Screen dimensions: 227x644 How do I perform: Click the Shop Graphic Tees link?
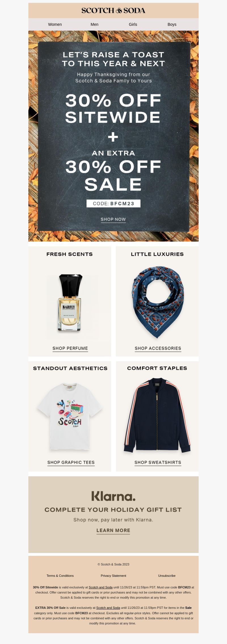point(71,463)
